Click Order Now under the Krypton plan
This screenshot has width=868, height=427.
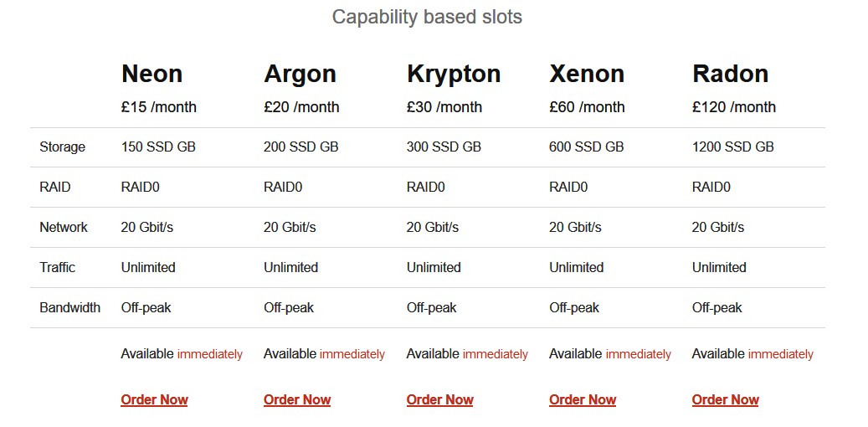pos(439,400)
